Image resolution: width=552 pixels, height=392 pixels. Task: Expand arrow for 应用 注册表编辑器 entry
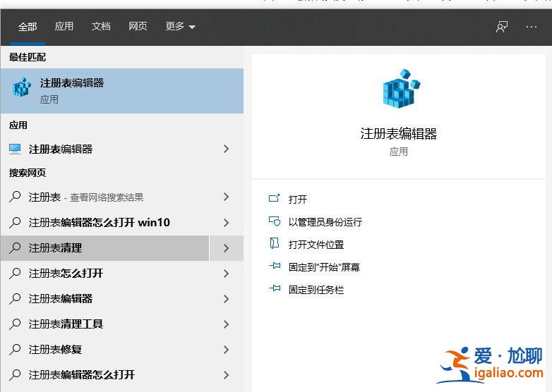coord(227,149)
